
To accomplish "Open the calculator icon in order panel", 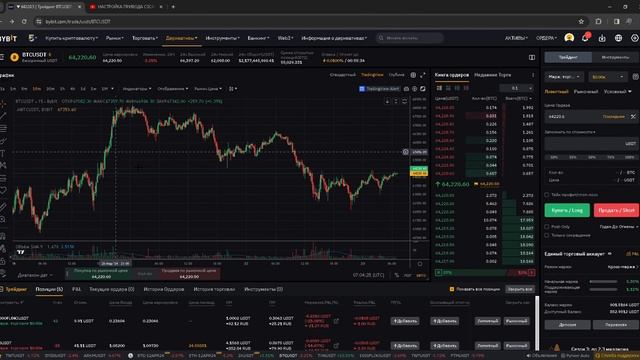I will coord(636,77).
